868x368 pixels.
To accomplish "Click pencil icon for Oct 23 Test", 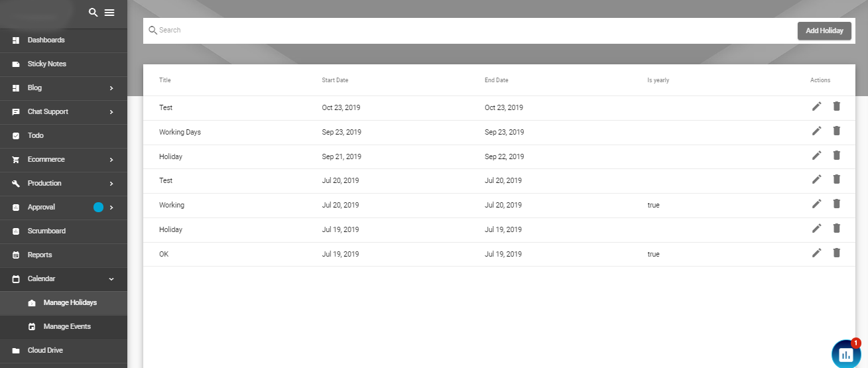I will click(816, 106).
